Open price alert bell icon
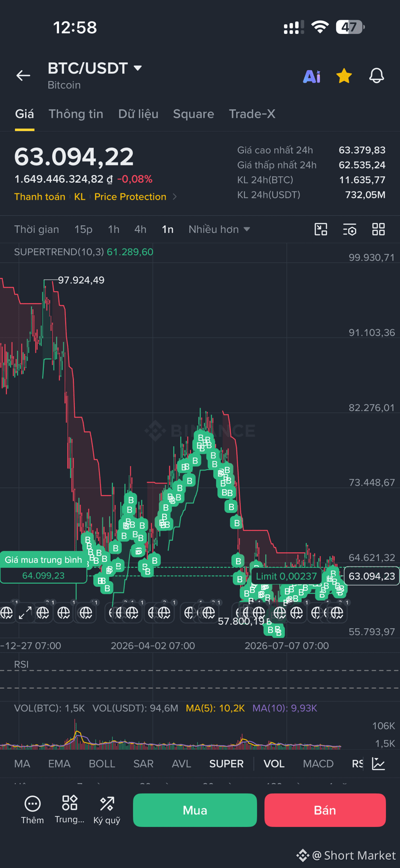 (x=377, y=76)
